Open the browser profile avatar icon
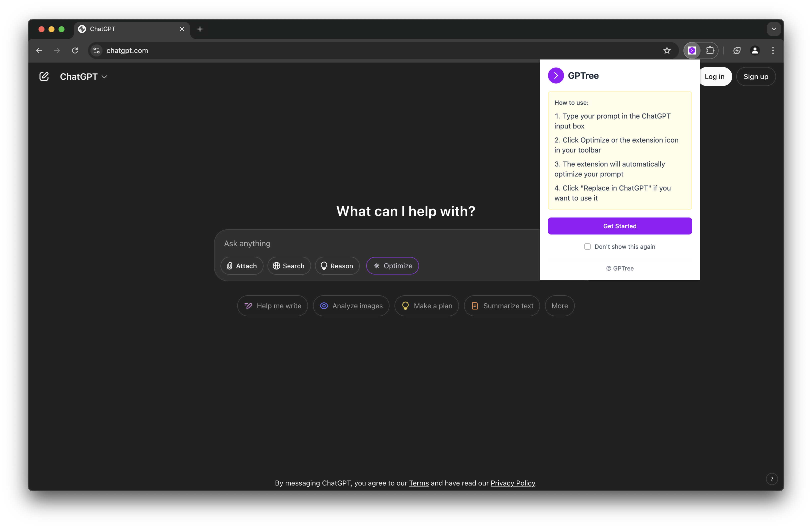Screen dimensions: 812x528 pyautogui.click(x=755, y=50)
